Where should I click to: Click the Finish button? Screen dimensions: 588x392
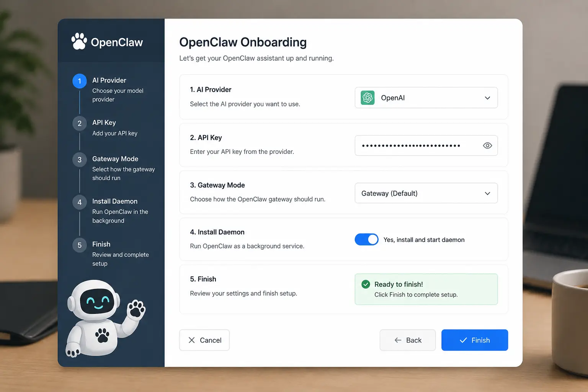(475, 340)
